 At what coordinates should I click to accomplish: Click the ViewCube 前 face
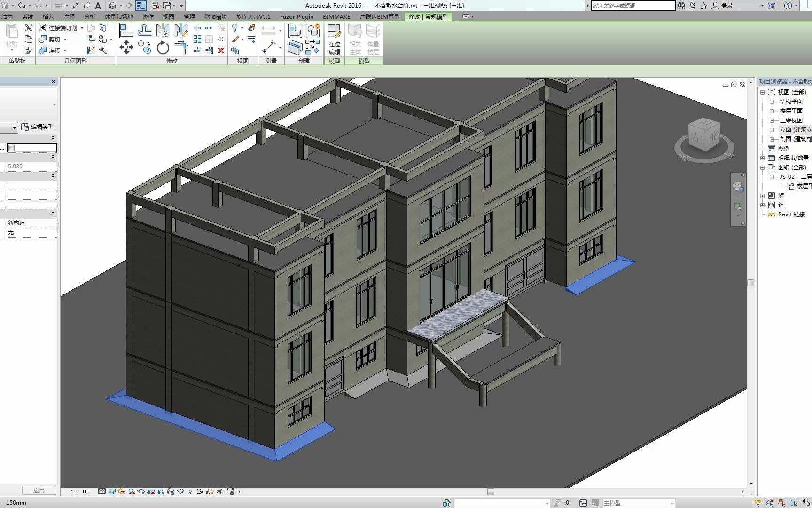click(x=712, y=137)
